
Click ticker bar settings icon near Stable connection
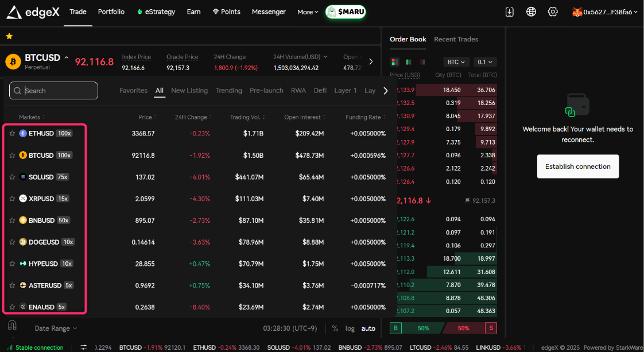pyautogui.click(x=84, y=347)
